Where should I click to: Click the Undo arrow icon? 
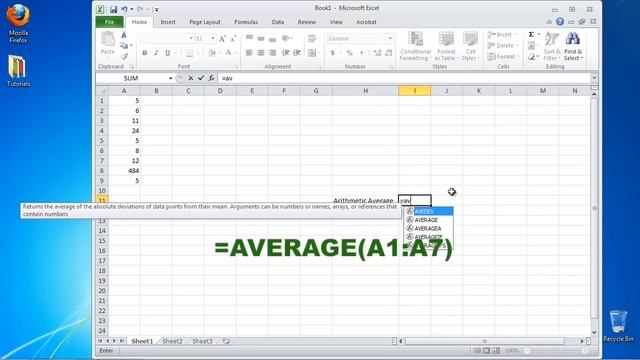(124, 9)
